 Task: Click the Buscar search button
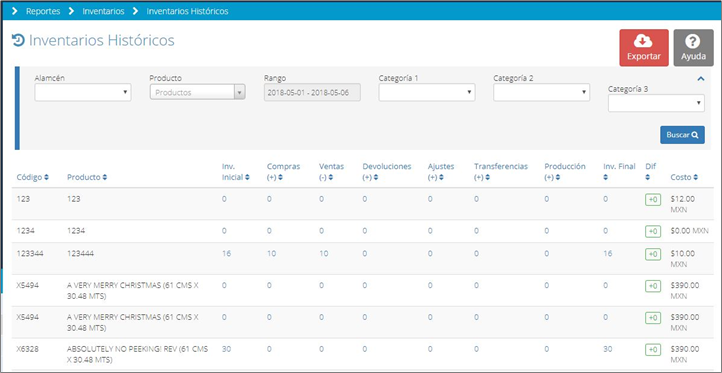pyautogui.click(x=682, y=135)
